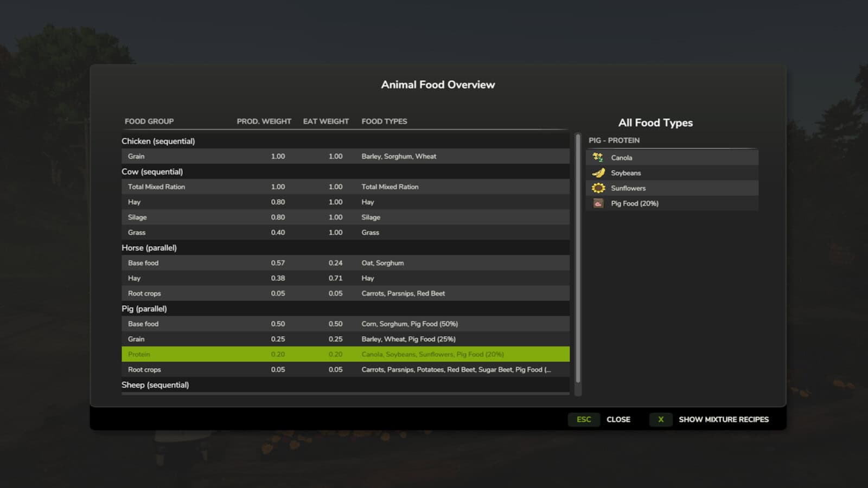Select the Pig Grain row
This screenshot has width=868, height=488.
coord(345,339)
